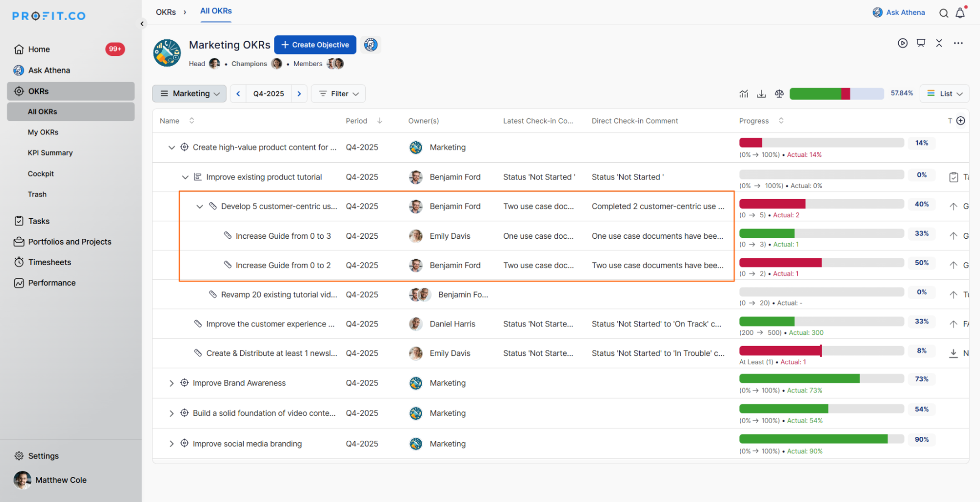Sort the table by Progress column
Screen dimensions: 980x502
point(781,121)
